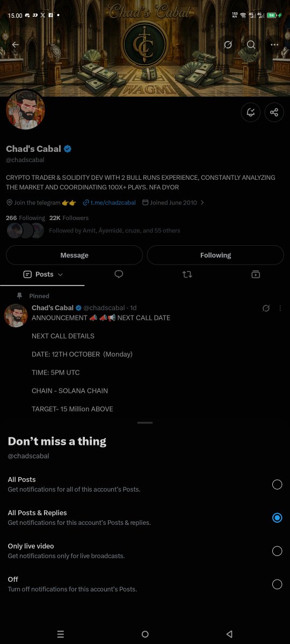The image size is (290, 644).
Task: Open profile search with the magnifier icon
Action: click(251, 45)
